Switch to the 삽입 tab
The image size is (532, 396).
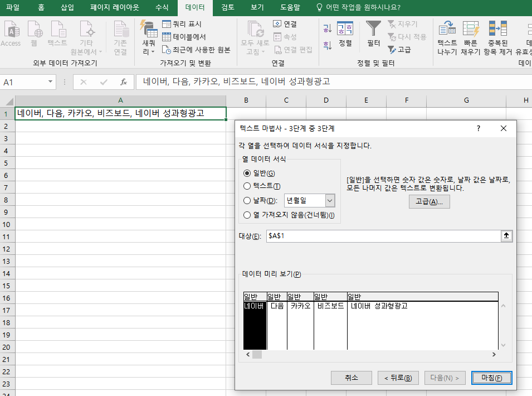tap(67, 7)
